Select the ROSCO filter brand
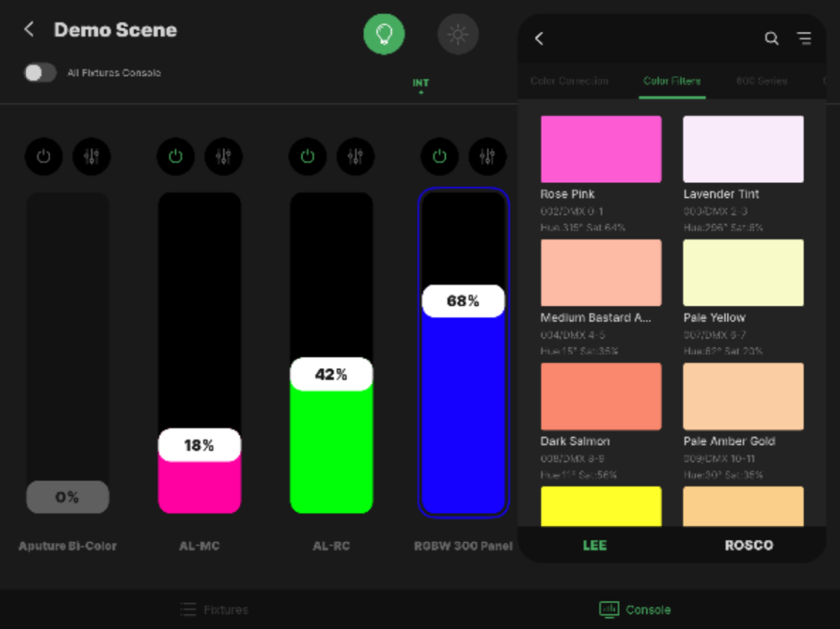840x629 pixels. [749, 545]
